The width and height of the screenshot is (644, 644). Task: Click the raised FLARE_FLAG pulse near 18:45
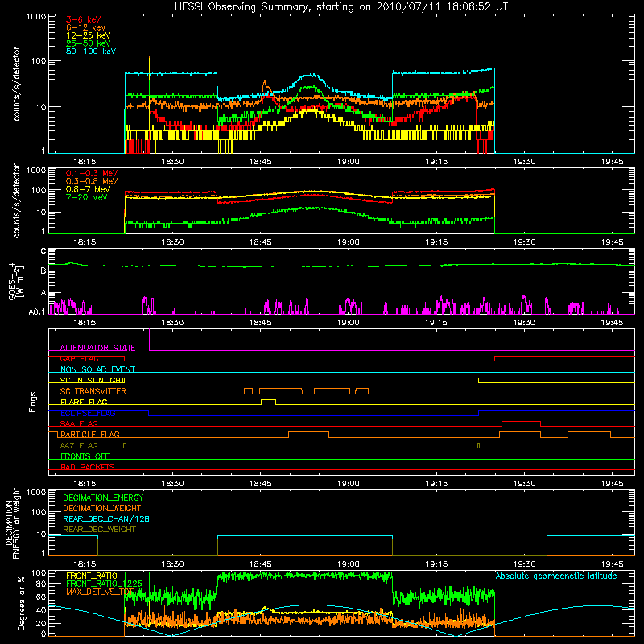(268, 401)
